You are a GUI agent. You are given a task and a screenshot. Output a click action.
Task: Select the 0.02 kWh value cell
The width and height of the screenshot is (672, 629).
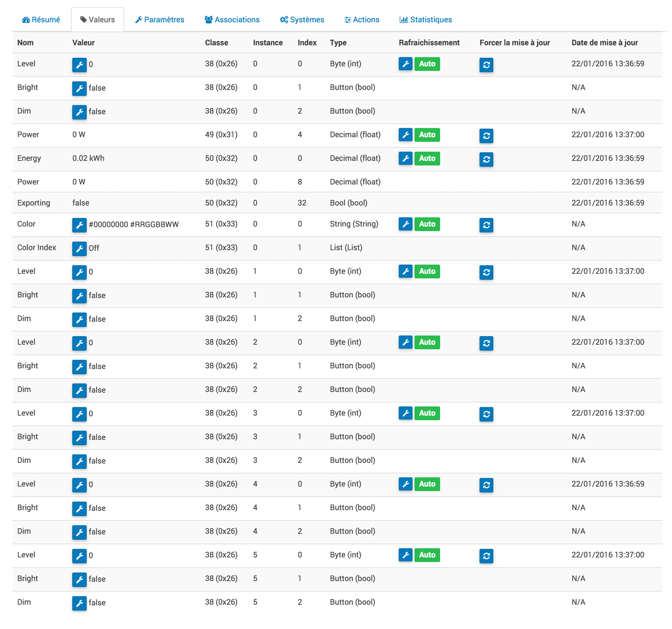(88, 159)
